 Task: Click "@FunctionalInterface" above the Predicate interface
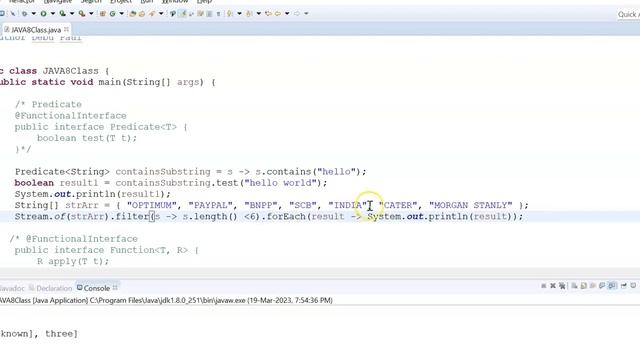(x=71, y=116)
